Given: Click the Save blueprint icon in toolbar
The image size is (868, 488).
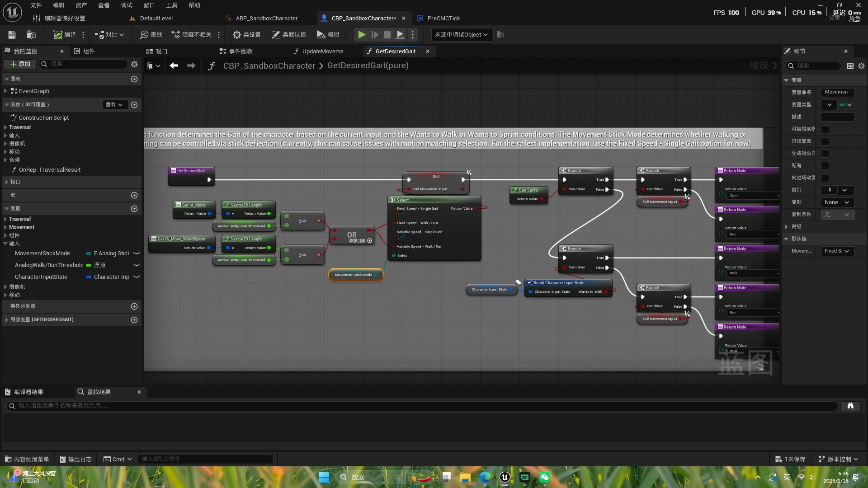Looking at the screenshot, I should tap(12, 35).
